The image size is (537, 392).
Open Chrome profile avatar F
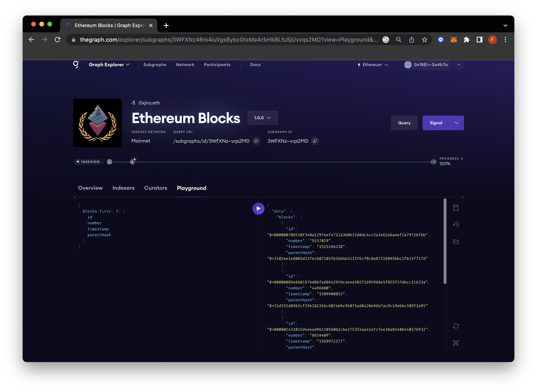[492, 40]
